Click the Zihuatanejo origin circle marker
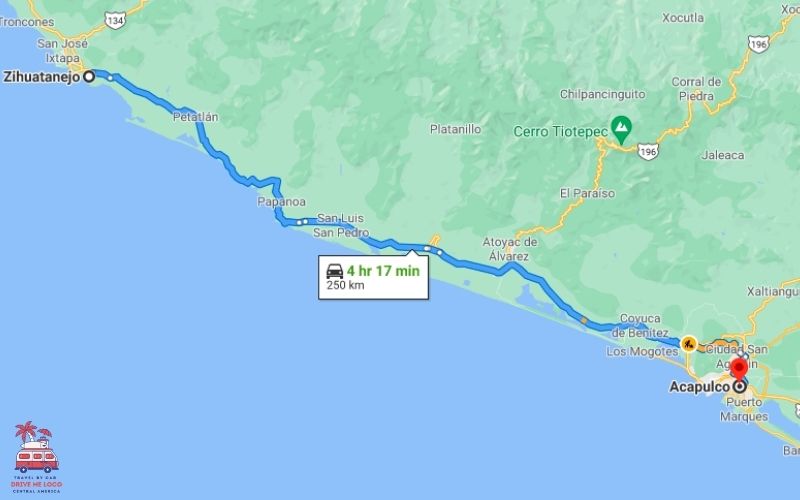Image resolution: width=800 pixels, height=500 pixels. pos(89,77)
